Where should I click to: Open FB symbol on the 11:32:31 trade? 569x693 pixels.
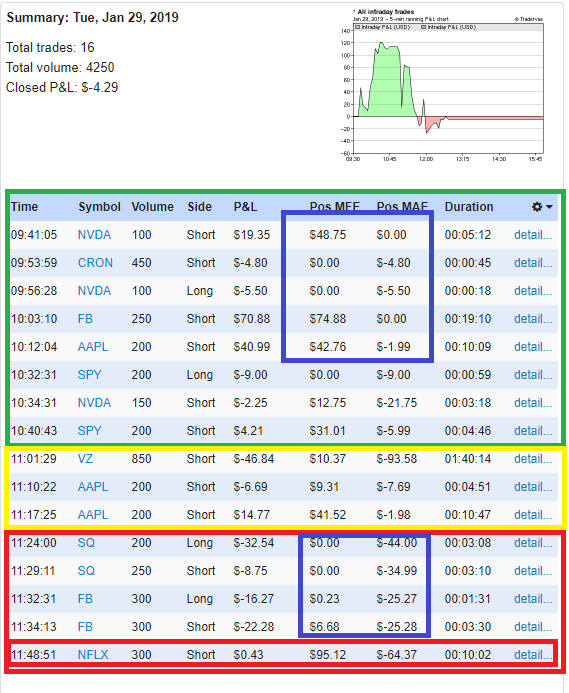(85, 598)
